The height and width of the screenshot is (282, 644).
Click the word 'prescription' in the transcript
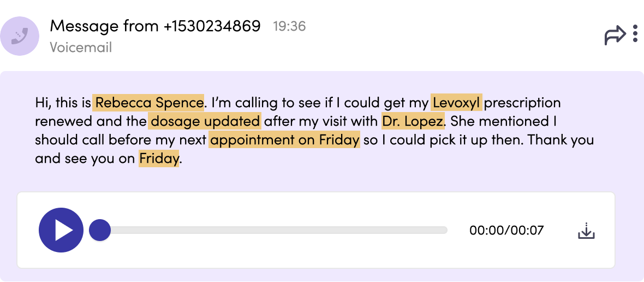523,102
